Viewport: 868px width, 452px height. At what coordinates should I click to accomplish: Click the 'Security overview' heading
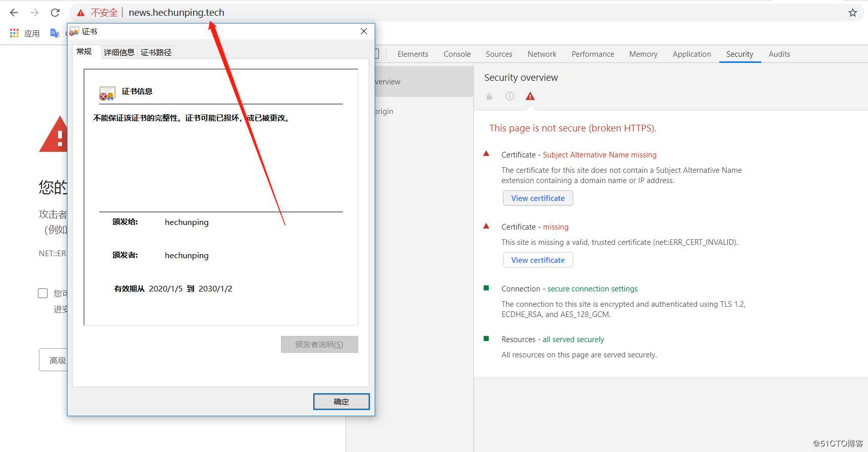pyautogui.click(x=521, y=77)
